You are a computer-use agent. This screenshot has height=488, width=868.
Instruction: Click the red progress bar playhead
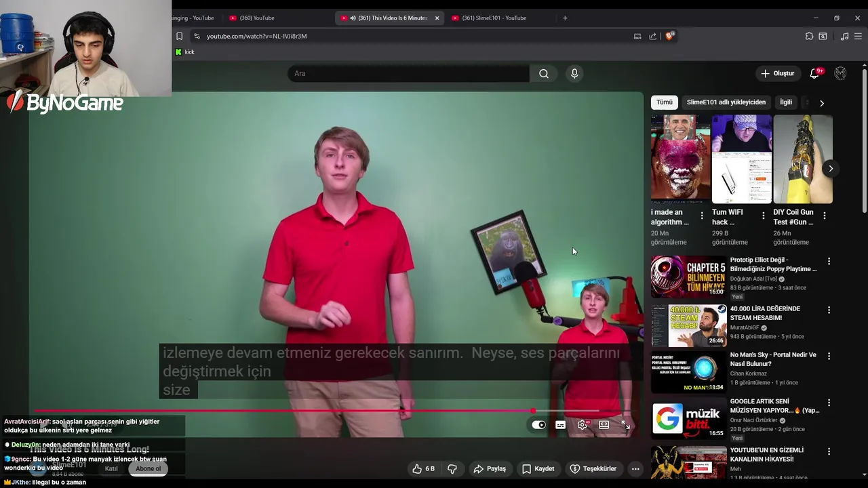tap(534, 411)
